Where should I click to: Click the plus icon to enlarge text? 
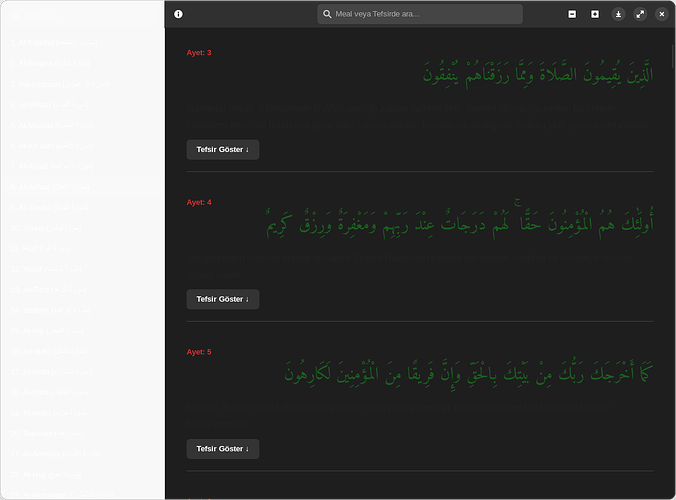pos(595,14)
